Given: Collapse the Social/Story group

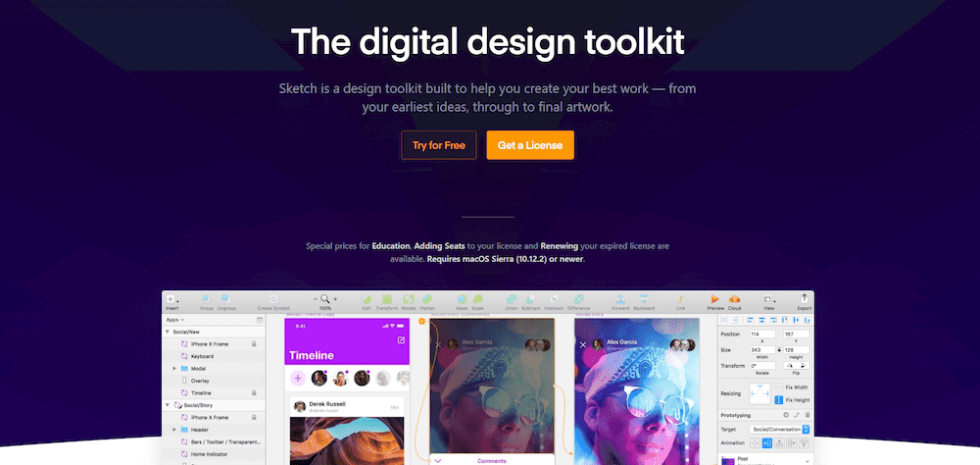Looking at the screenshot, I should pos(168,405).
